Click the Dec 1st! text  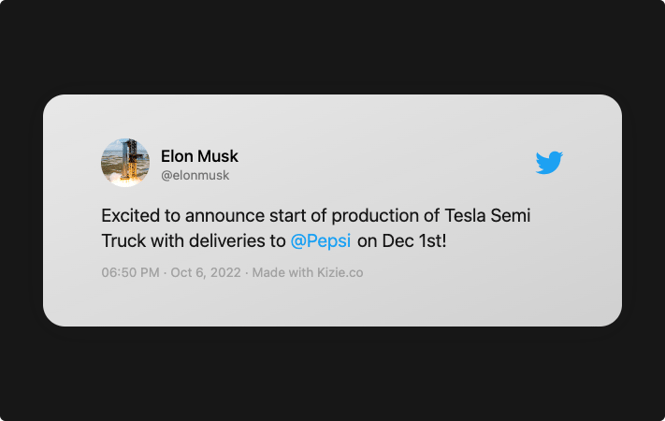coord(414,241)
